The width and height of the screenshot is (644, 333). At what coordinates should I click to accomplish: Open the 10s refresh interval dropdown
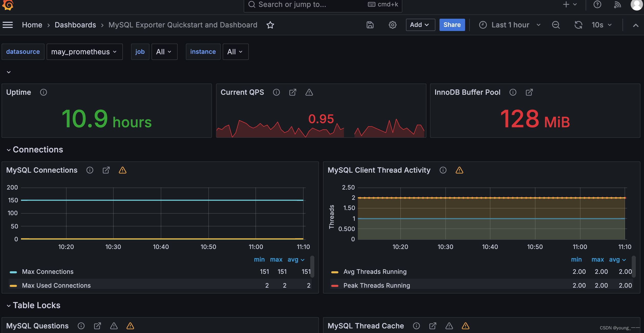click(x=602, y=25)
